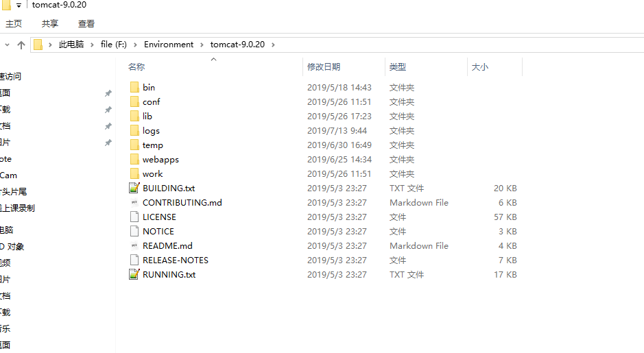Viewport: 644px width, 353px height.
Task: Go to file (F:) in the breadcrumb
Action: 114,45
